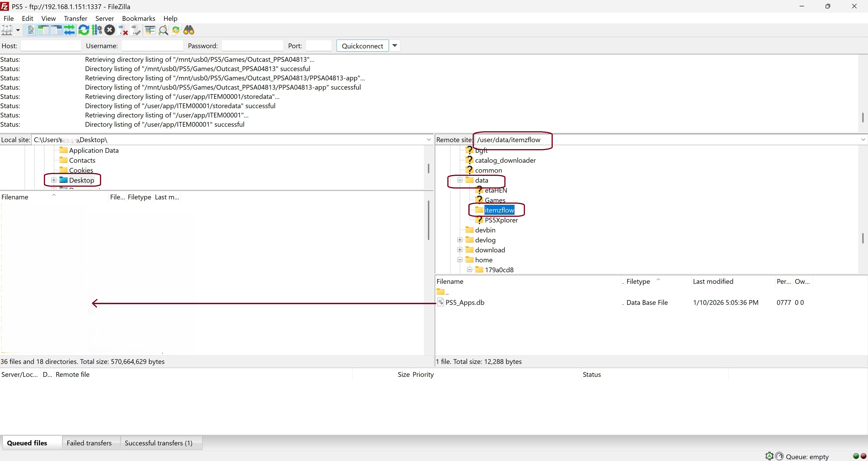Sort remote files by Filename column

450,282
